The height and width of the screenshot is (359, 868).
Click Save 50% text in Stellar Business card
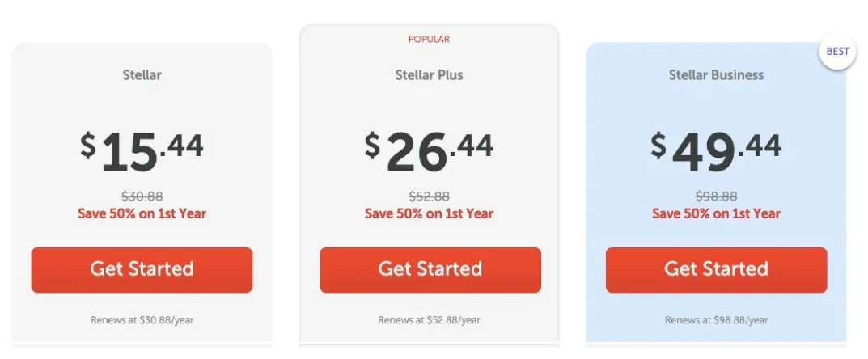[716, 214]
